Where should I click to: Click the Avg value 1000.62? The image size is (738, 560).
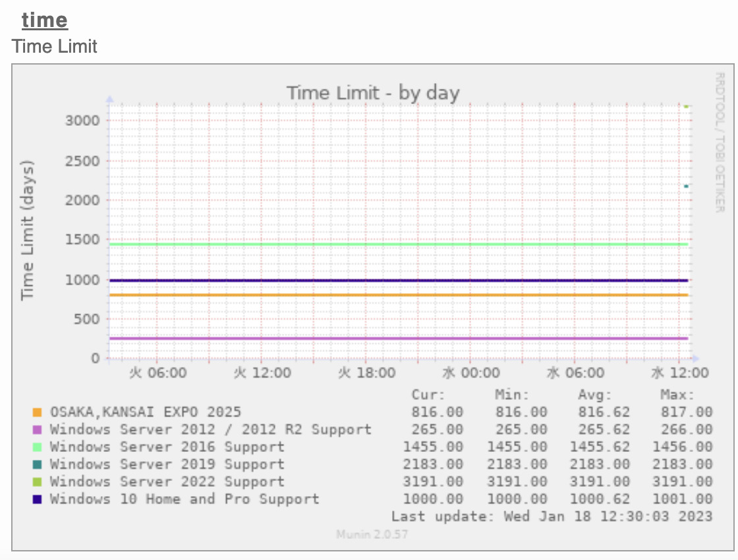click(x=600, y=499)
